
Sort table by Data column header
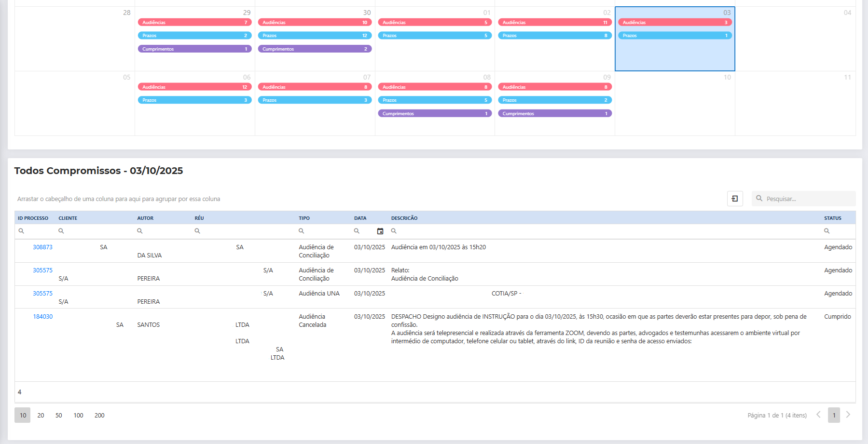pyautogui.click(x=360, y=218)
